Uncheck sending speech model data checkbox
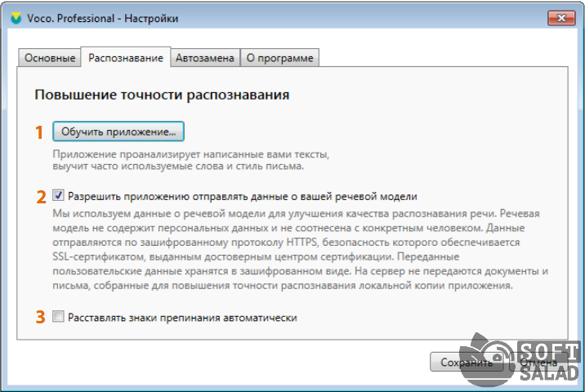 point(58,196)
